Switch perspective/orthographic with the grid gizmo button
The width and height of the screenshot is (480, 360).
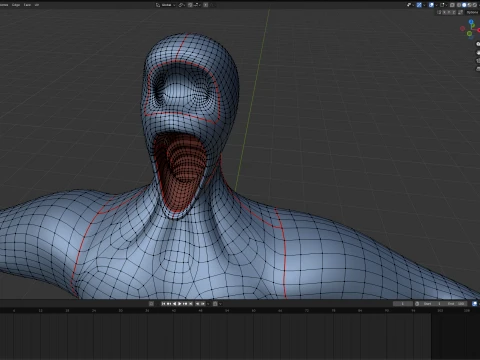pyautogui.click(x=478, y=69)
